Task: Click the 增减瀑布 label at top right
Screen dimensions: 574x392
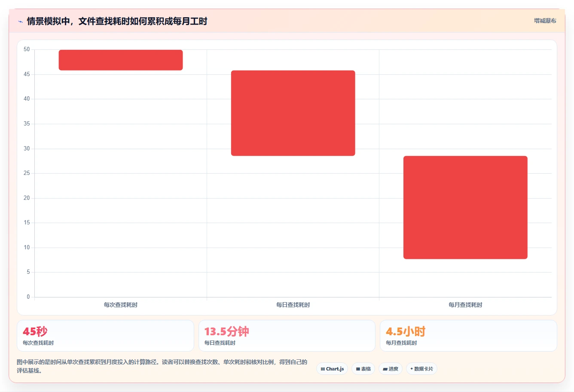Action: [x=545, y=21]
